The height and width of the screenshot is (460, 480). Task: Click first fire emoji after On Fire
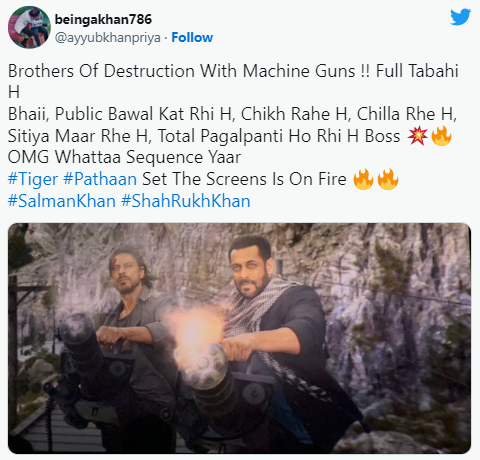click(363, 179)
